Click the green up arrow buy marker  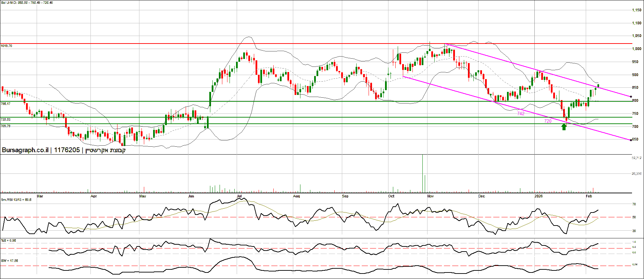(564, 127)
